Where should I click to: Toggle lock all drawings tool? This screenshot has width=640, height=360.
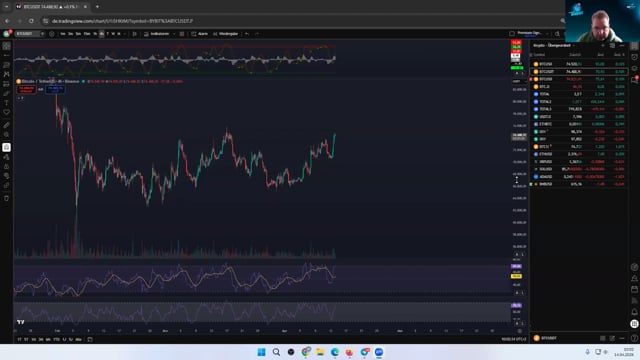pos(7,167)
